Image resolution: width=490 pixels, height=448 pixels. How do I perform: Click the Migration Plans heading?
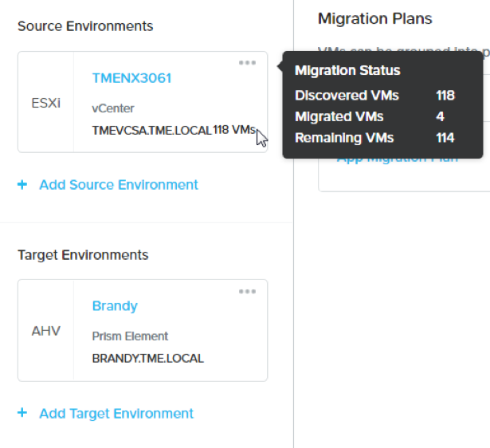pos(374,18)
